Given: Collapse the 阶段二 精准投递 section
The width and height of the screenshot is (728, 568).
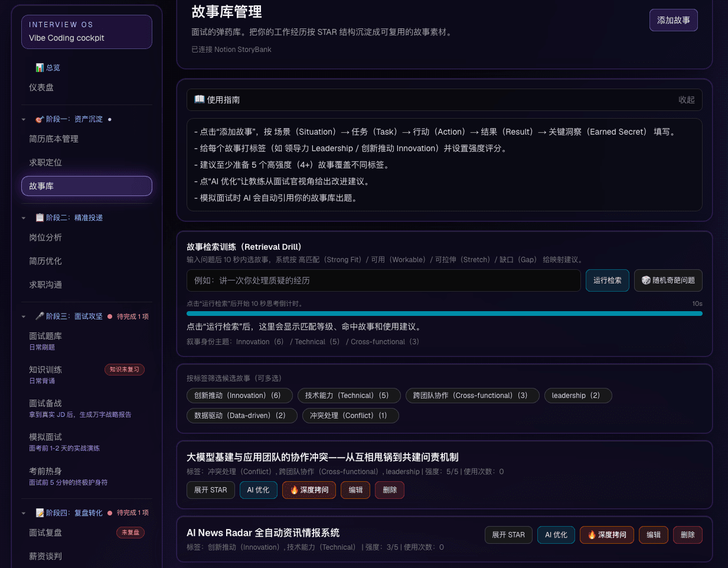Looking at the screenshot, I should (24, 218).
